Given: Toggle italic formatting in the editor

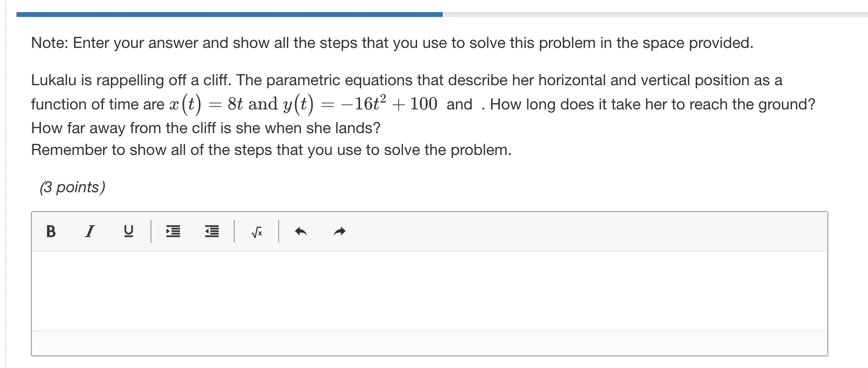Looking at the screenshot, I should (90, 231).
